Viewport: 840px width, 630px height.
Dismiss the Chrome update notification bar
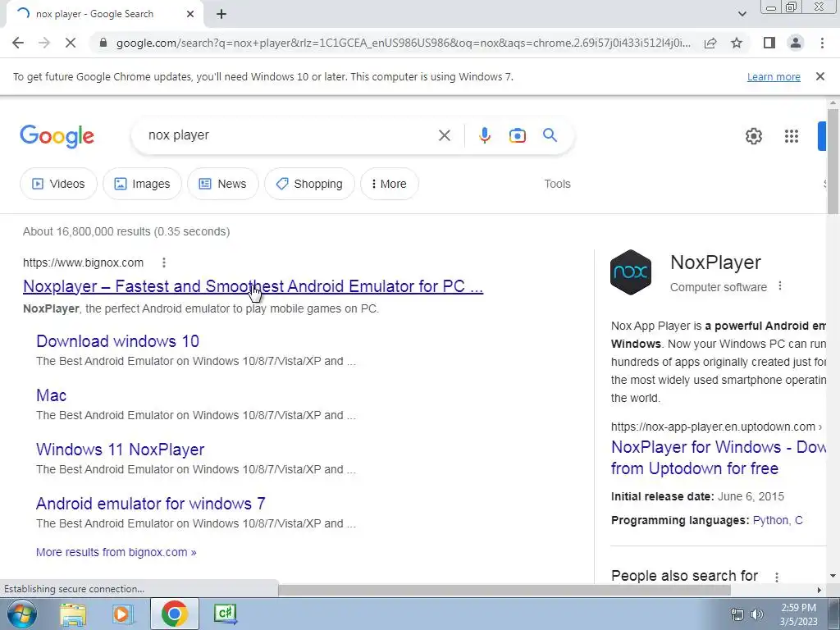[820, 76]
